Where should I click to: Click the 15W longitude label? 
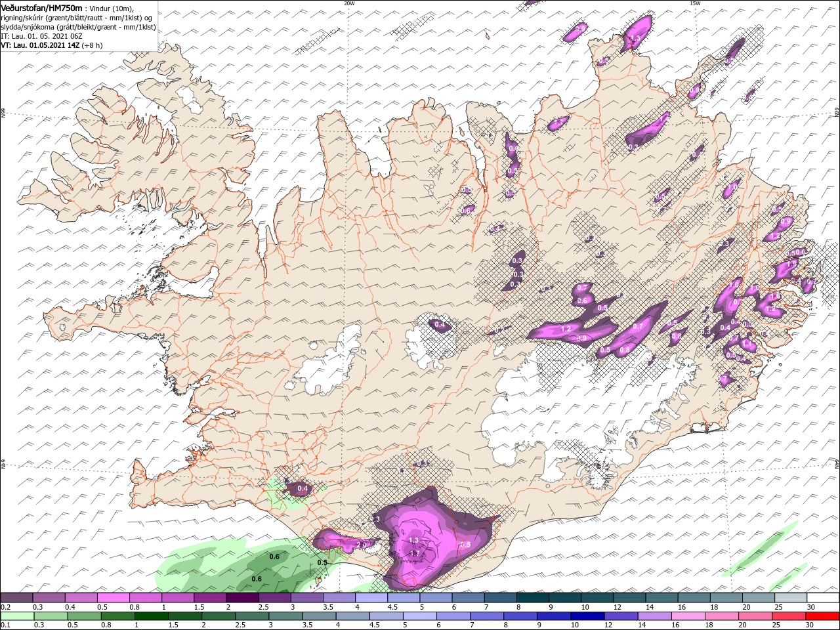695,3
